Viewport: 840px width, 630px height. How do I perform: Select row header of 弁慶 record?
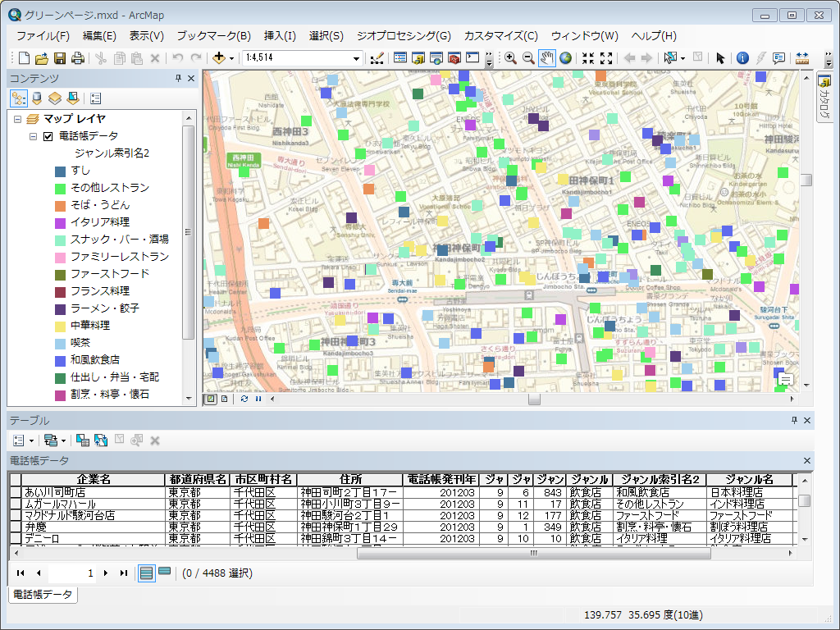16,527
